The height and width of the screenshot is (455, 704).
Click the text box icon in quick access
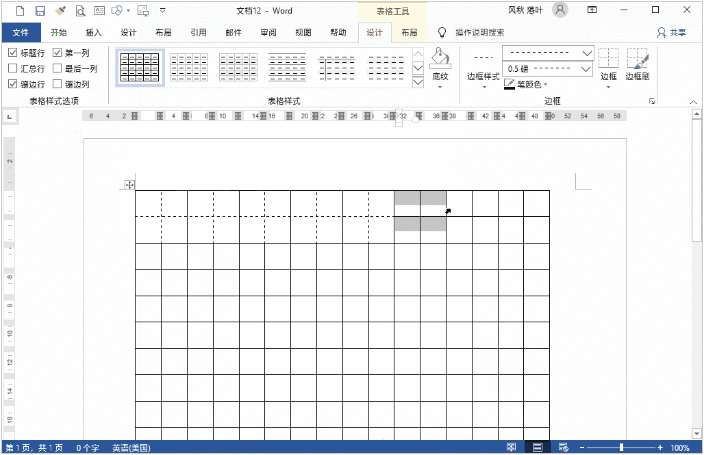[99, 10]
